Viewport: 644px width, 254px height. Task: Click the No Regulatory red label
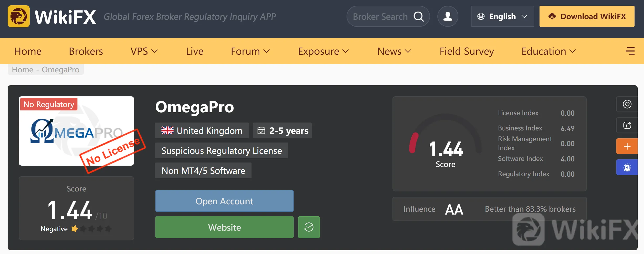point(49,104)
